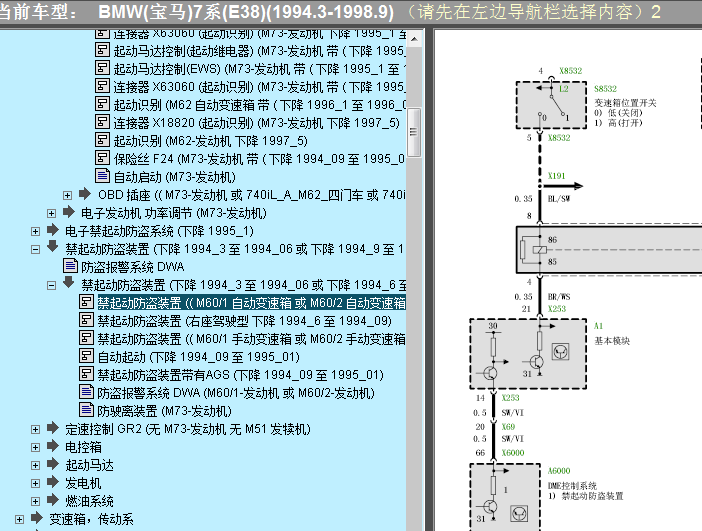The image size is (702, 531).
Task: Click document icon beside 自动启动 (M73-发动机)
Action: (x=102, y=176)
